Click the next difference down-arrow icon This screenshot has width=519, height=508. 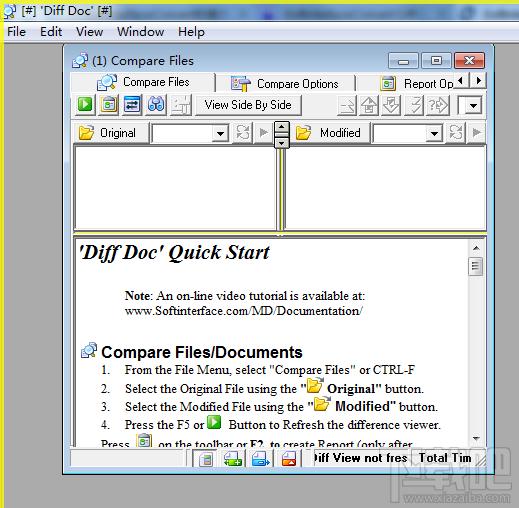(x=391, y=105)
